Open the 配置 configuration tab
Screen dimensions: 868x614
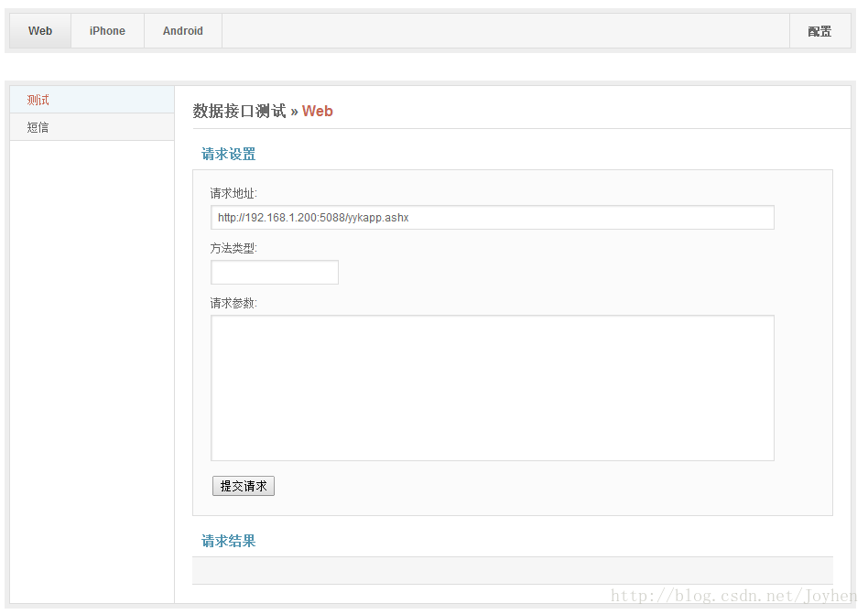(819, 31)
